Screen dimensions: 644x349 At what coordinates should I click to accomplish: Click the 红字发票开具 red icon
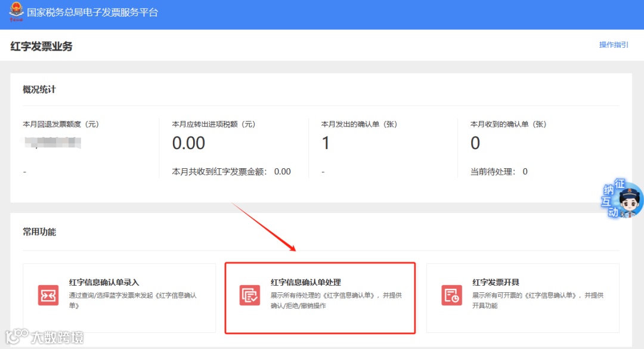click(452, 295)
